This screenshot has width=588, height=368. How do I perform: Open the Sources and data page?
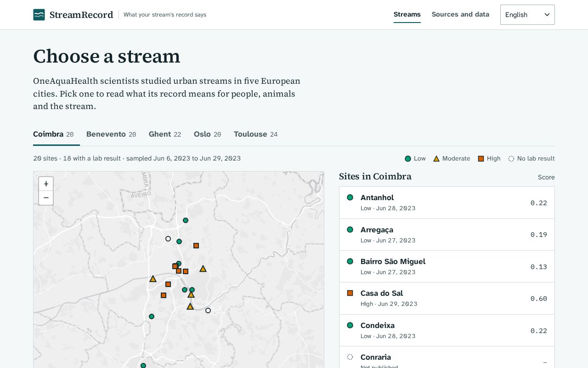460,14
